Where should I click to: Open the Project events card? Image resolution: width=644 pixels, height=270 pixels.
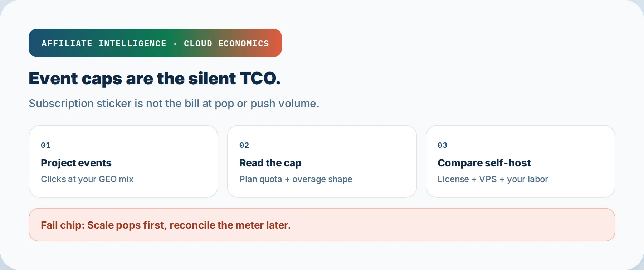123,161
